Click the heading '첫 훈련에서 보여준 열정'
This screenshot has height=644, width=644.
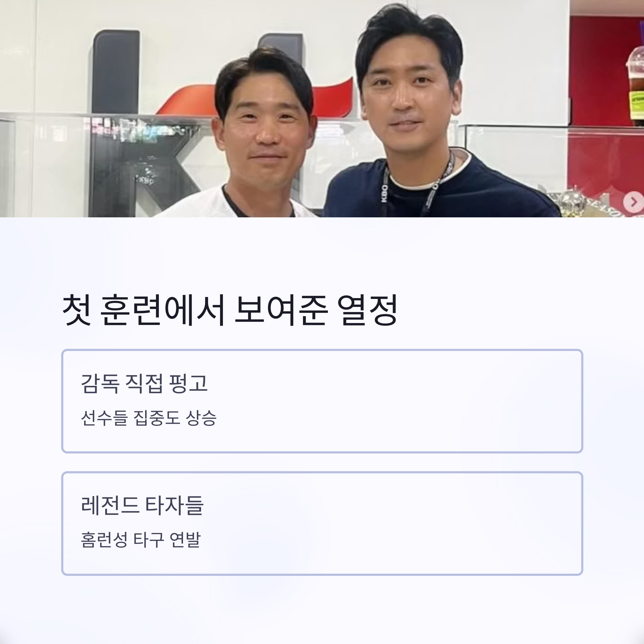[x=230, y=310]
